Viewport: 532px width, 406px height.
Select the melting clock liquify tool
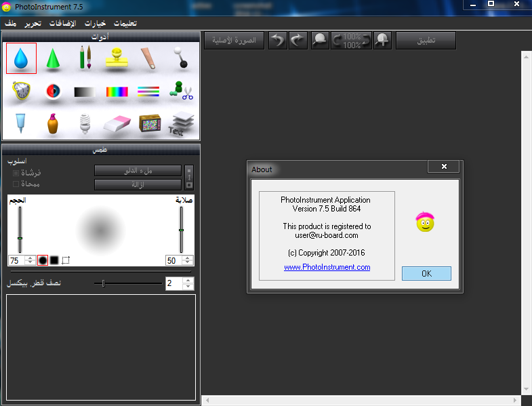[x=21, y=91]
